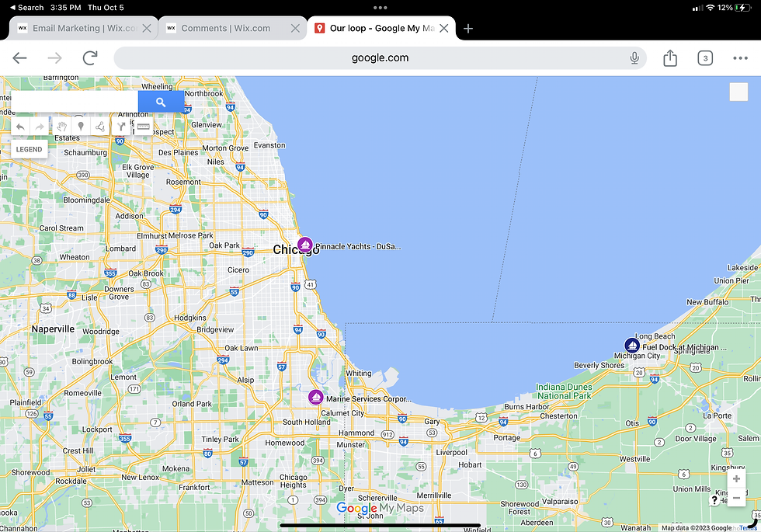Click the Pinnacle Yachts sailboat marker
This screenshot has height=532, width=761.
click(x=305, y=244)
